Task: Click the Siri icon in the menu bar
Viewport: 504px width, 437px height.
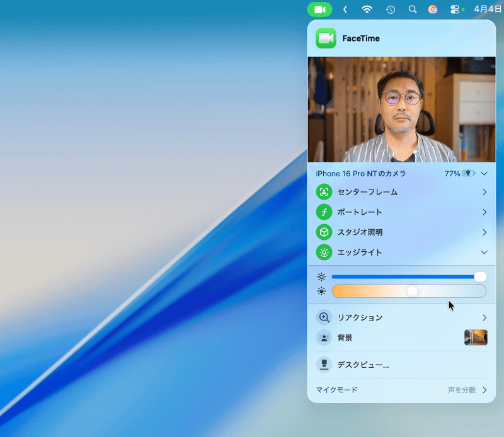Action: tap(433, 9)
